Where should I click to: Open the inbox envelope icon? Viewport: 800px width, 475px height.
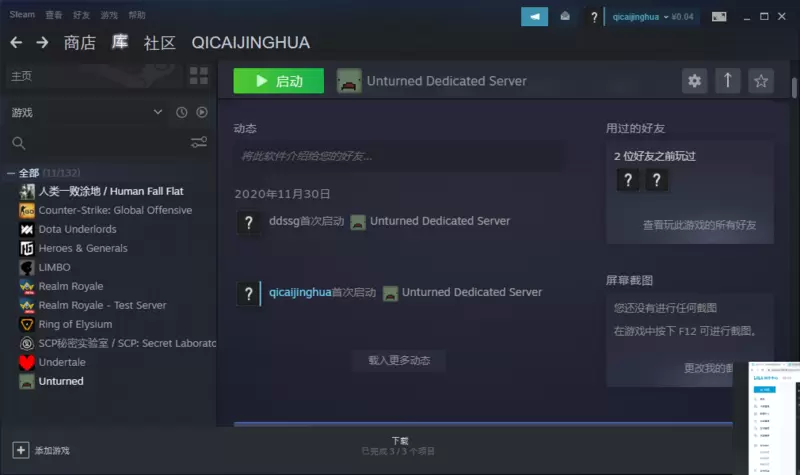coord(565,16)
